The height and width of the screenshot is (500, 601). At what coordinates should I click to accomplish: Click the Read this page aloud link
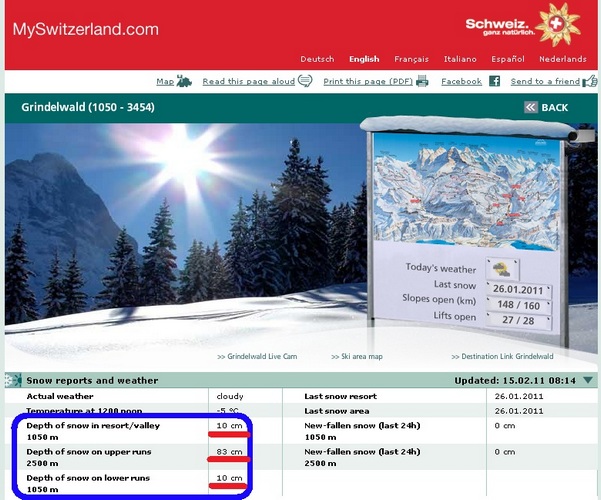point(249,81)
